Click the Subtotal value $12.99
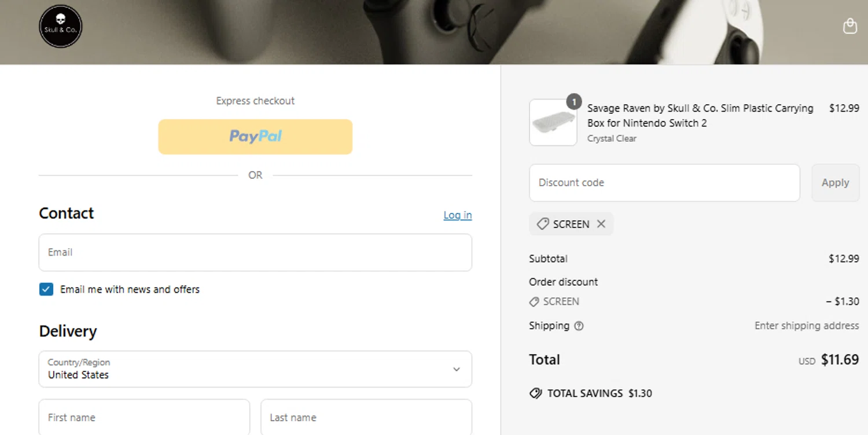The image size is (868, 435). (x=844, y=259)
